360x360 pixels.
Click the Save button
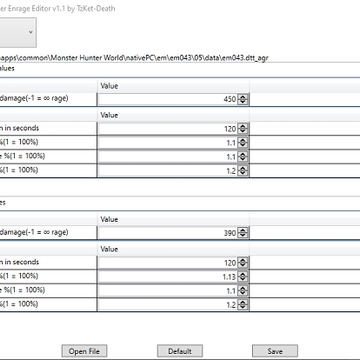coord(275,351)
